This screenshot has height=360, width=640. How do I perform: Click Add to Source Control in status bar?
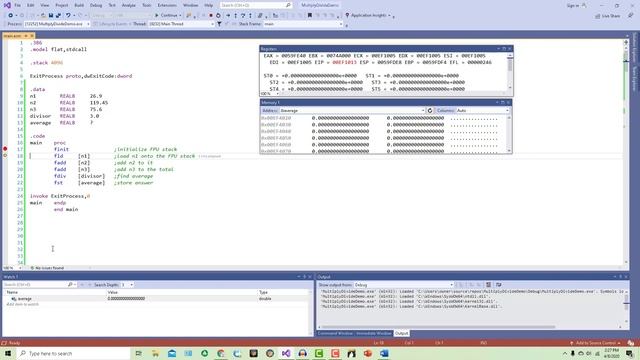(x=596, y=343)
